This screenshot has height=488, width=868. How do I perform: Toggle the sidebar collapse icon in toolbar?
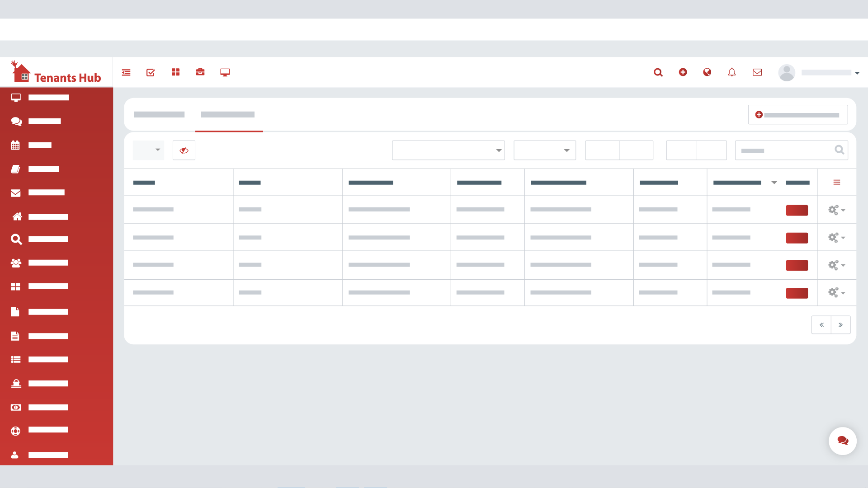click(x=126, y=72)
